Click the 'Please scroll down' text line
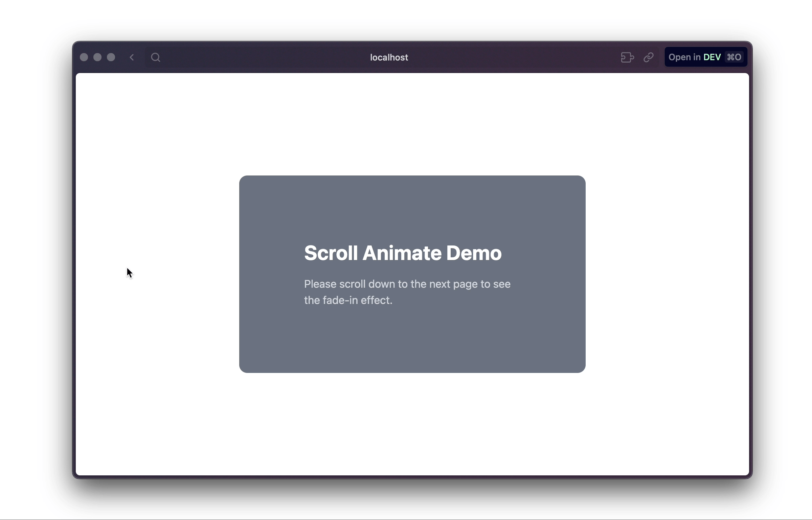This screenshot has width=812, height=520. point(407,284)
